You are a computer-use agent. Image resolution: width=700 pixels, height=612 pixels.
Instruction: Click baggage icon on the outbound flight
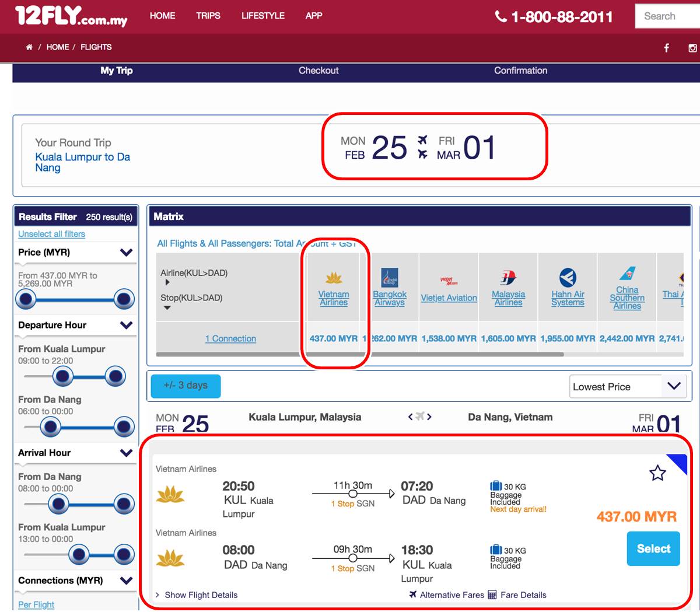pos(496,486)
